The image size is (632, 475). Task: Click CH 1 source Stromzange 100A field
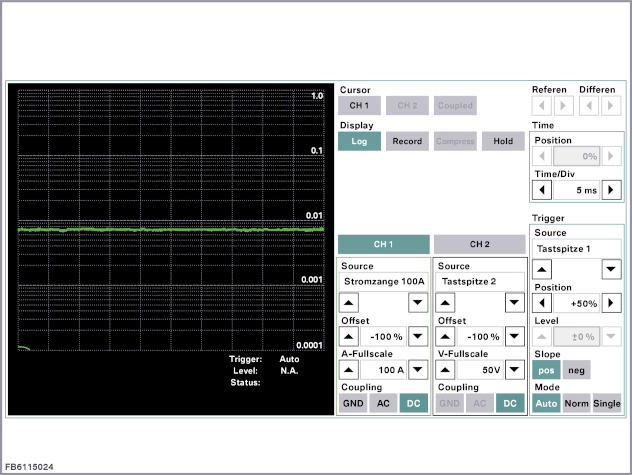pos(383,281)
